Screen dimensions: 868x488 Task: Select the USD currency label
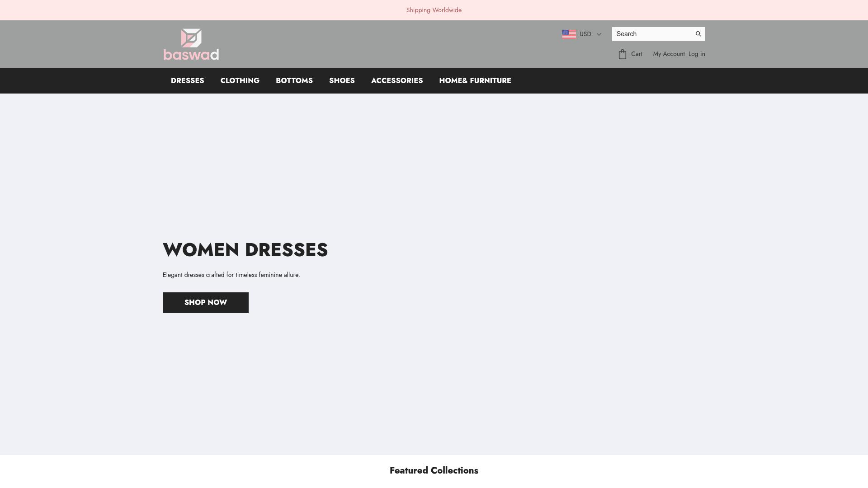click(585, 34)
